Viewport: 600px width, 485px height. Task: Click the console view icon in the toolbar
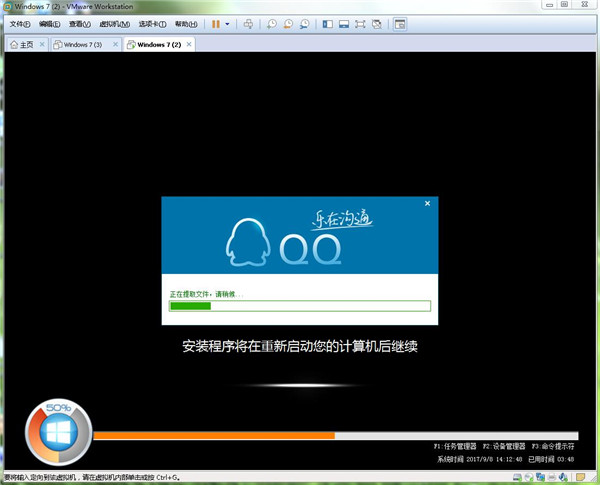tap(400, 24)
